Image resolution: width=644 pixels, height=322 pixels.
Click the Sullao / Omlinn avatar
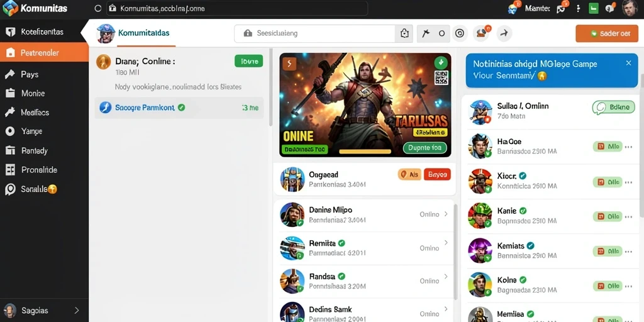click(x=480, y=112)
